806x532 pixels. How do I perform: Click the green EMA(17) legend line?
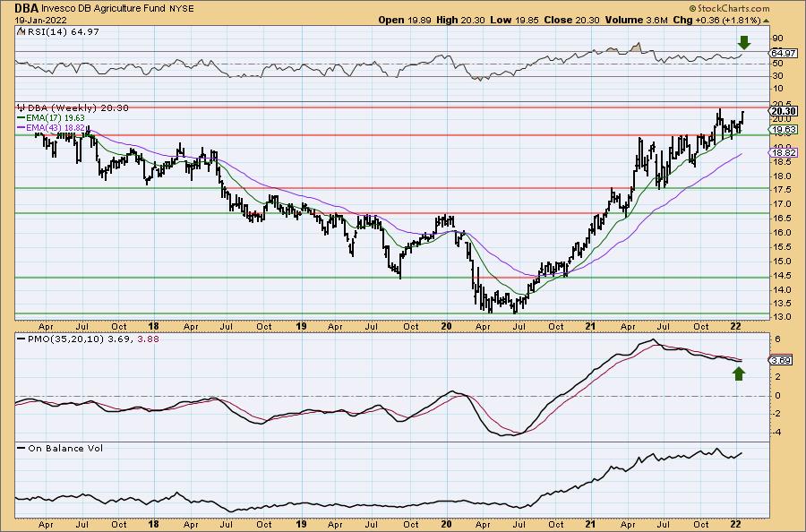click(x=21, y=117)
